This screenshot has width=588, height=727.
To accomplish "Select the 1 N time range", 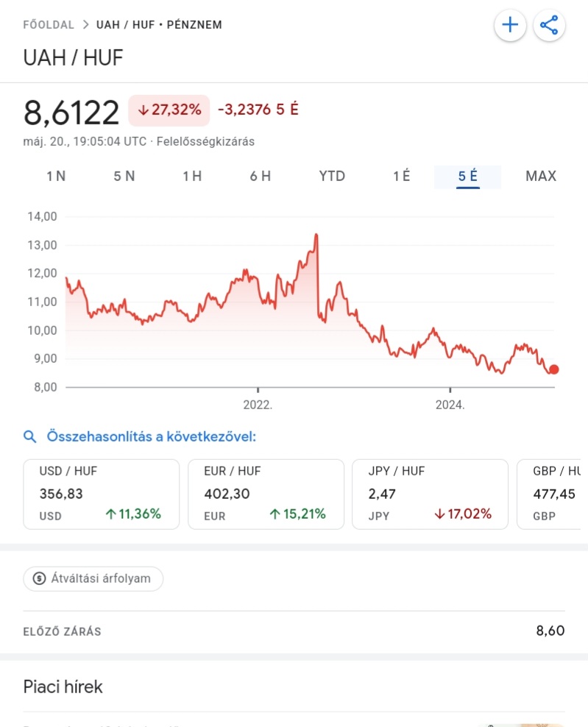I will [x=56, y=176].
